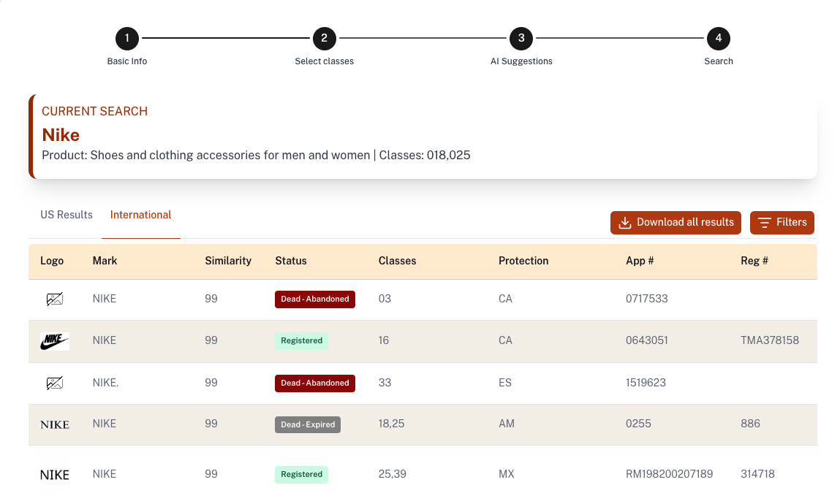Open placeholder logo in NIKE. ES row
The height and width of the screenshot is (504, 840).
click(55, 383)
